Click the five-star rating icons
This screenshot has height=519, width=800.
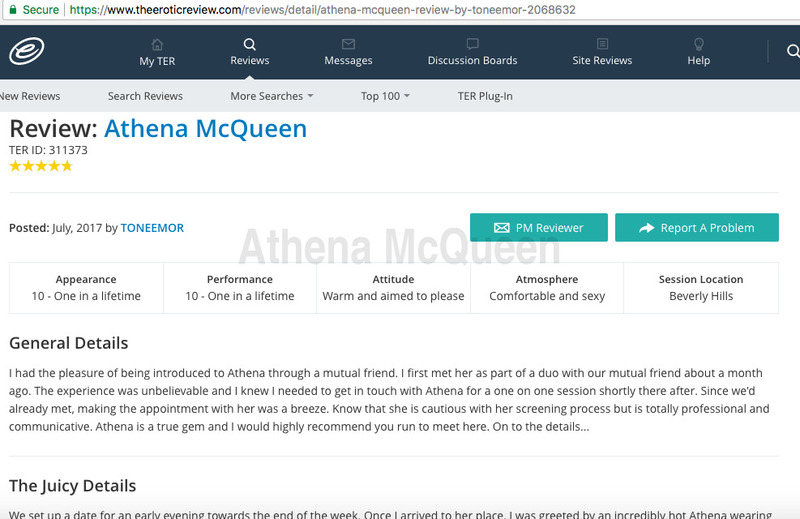point(41,166)
